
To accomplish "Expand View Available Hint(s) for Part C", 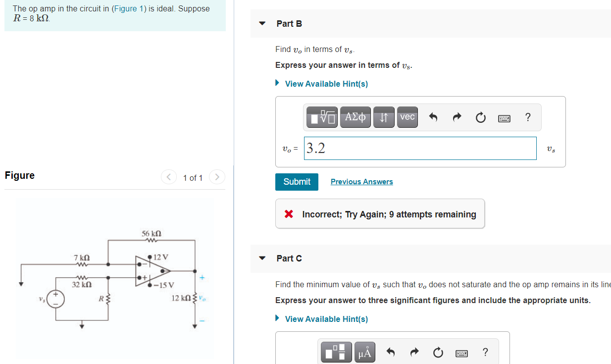I will click(x=326, y=318).
